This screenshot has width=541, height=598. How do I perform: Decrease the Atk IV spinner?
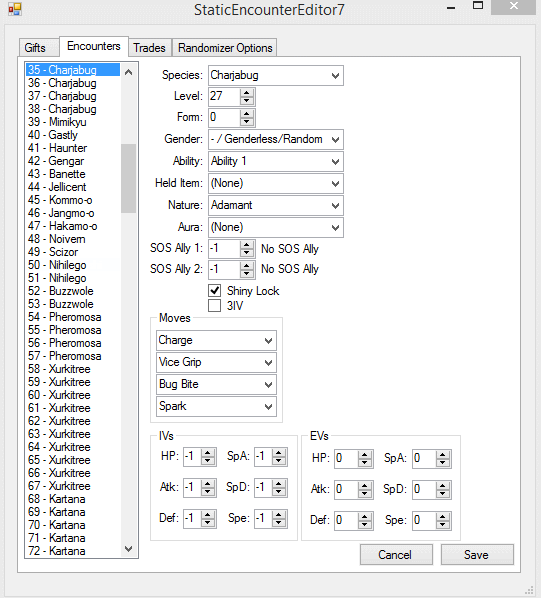pyautogui.click(x=208, y=492)
